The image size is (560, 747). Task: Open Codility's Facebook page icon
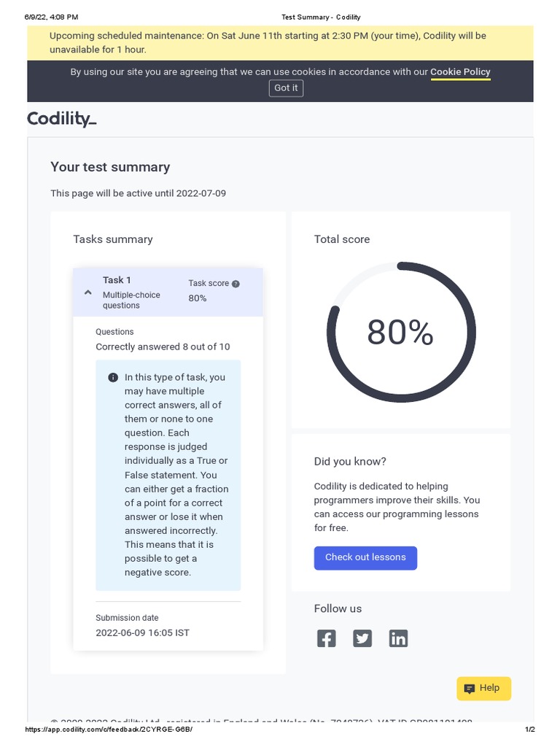point(326,638)
